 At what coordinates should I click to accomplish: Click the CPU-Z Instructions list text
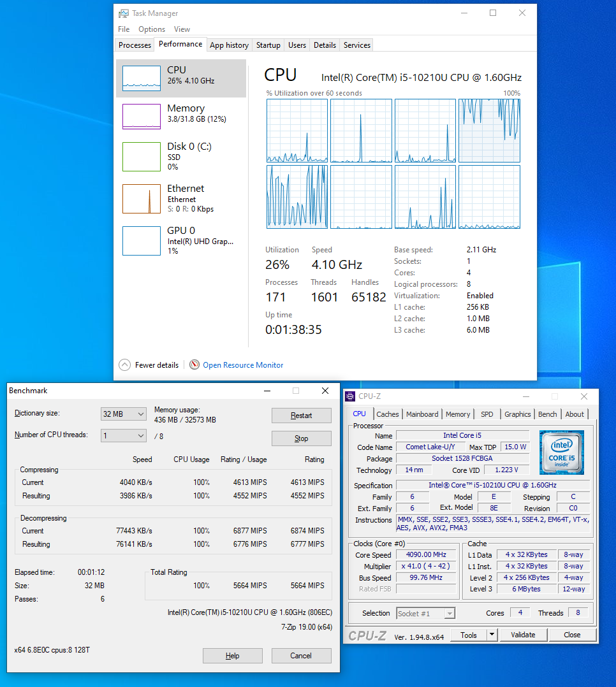tap(493, 524)
